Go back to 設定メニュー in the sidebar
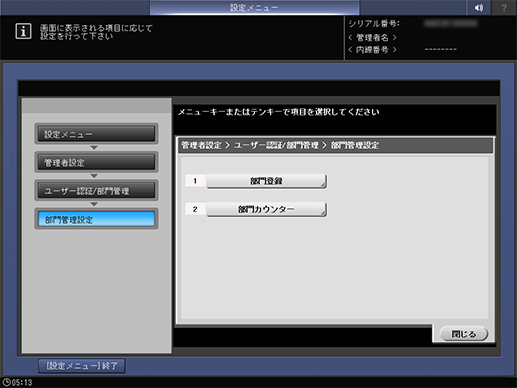 point(96,134)
